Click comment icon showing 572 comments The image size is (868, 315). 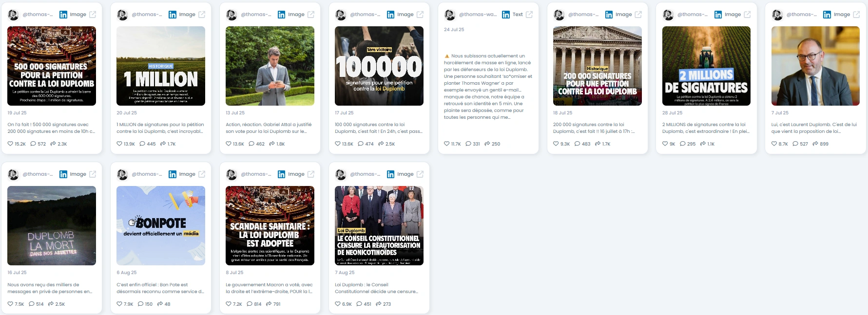pos(33,144)
